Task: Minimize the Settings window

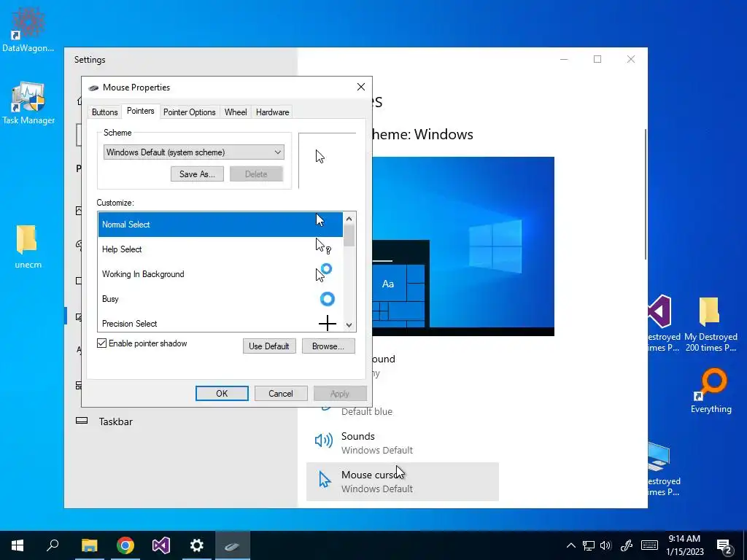Action: (x=564, y=59)
